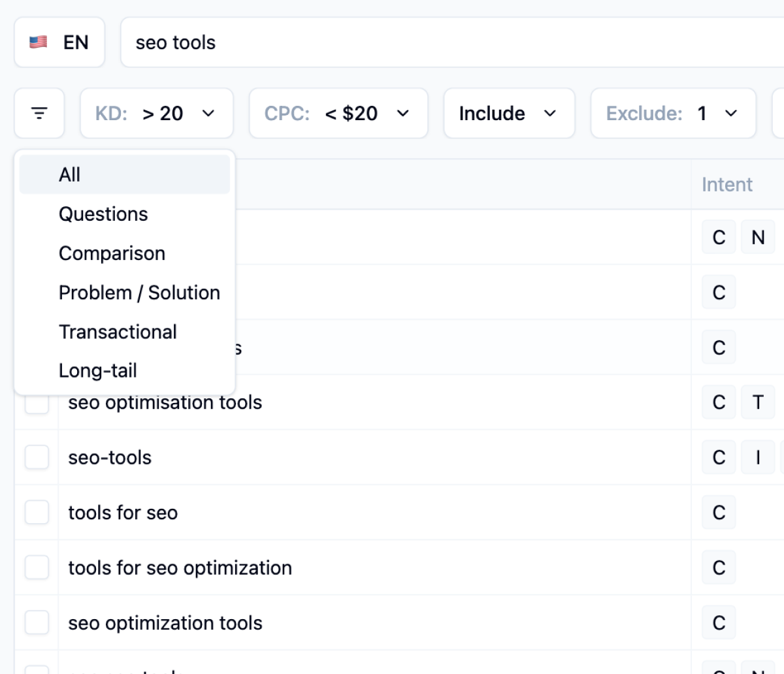Tick the tools for seo checkbox
The width and height of the screenshot is (784, 674).
tap(37, 513)
